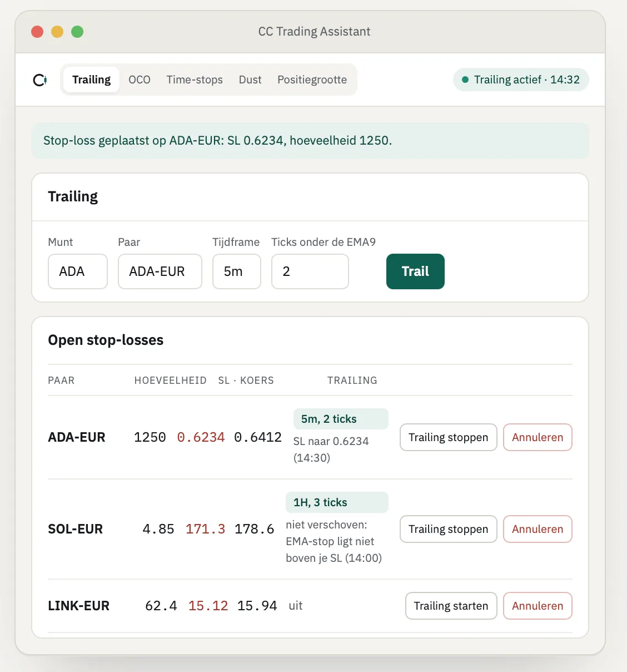This screenshot has width=627, height=672.
Task: Click the green Trailing actief status dot
Action: (x=465, y=80)
